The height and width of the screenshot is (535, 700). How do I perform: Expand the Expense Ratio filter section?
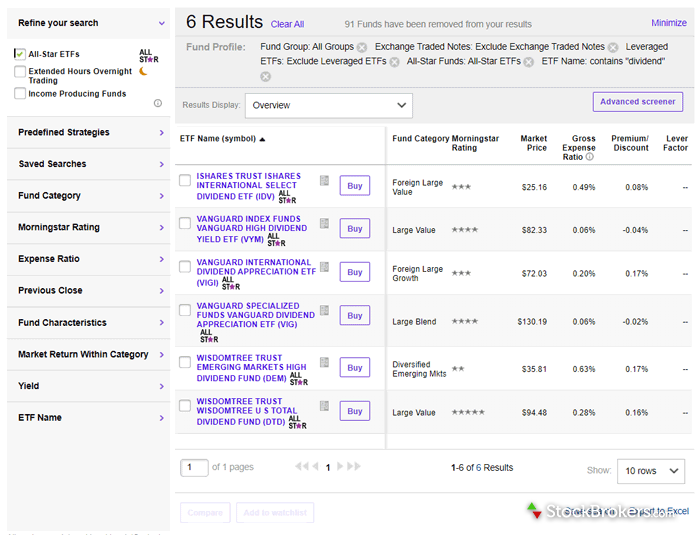(88, 259)
